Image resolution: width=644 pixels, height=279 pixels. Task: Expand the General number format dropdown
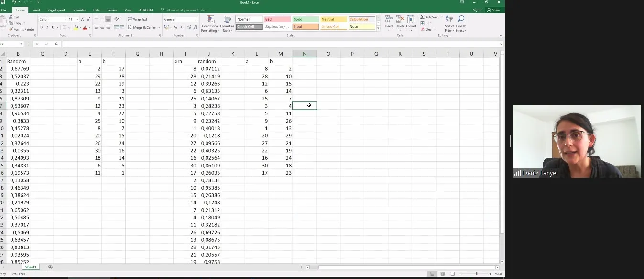click(x=196, y=19)
